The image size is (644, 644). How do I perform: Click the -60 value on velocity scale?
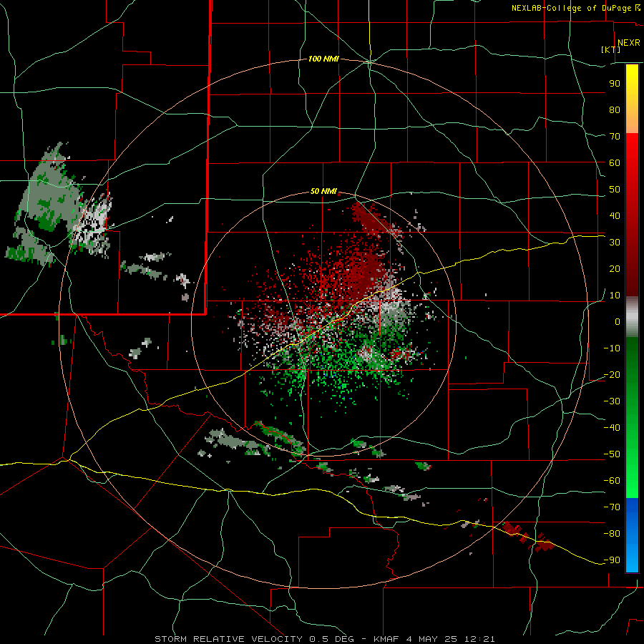pos(612,481)
